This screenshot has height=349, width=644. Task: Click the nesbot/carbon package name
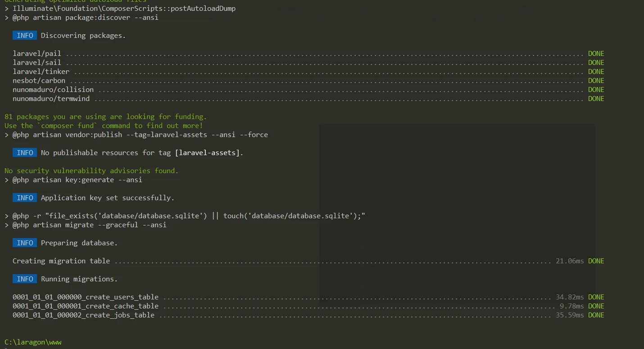click(39, 81)
